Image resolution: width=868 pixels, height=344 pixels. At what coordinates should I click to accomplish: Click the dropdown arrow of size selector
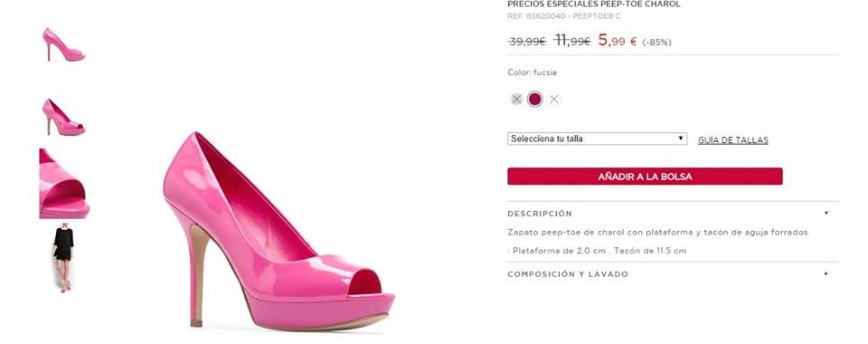(x=681, y=139)
